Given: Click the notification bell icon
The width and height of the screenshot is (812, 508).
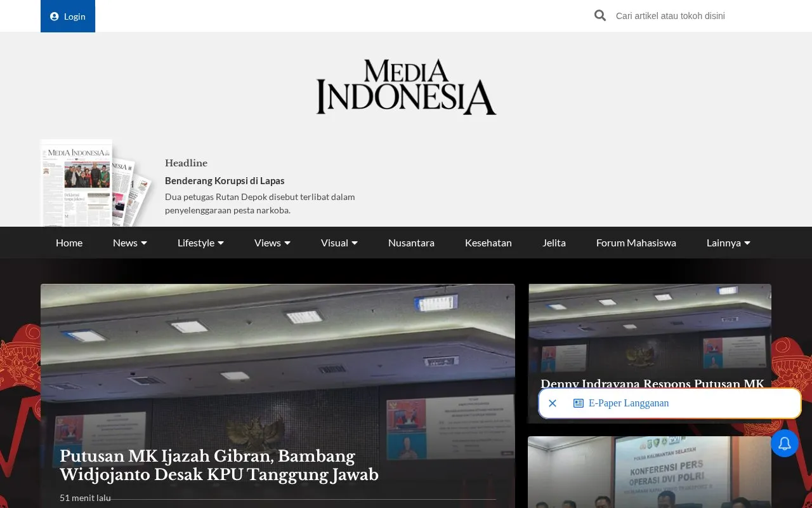Looking at the screenshot, I should [x=785, y=443].
